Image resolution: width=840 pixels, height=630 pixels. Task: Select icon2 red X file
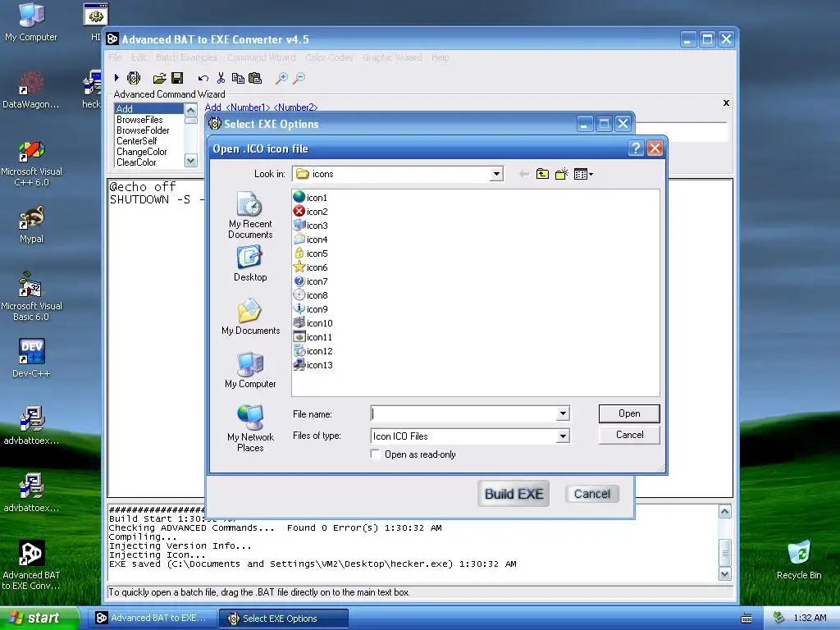point(311,212)
